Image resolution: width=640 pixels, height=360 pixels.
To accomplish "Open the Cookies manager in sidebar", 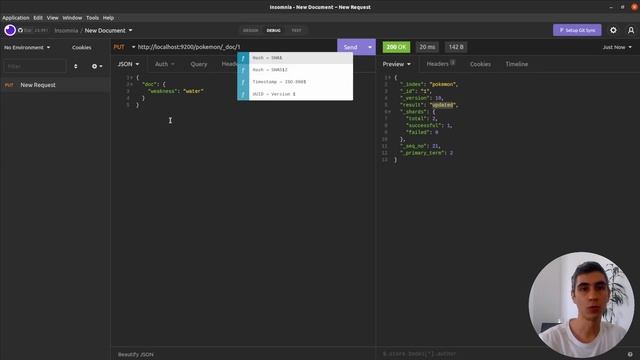I will pos(82,47).
